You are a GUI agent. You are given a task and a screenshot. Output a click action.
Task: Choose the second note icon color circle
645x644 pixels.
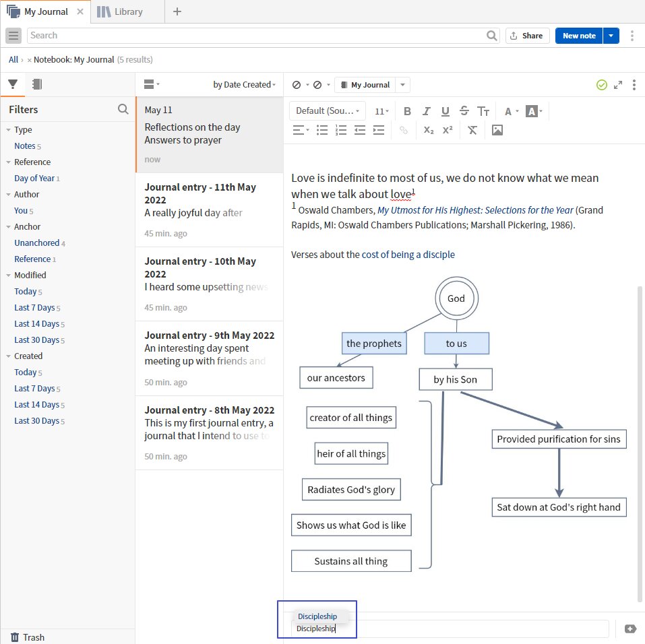coord(317,85)
